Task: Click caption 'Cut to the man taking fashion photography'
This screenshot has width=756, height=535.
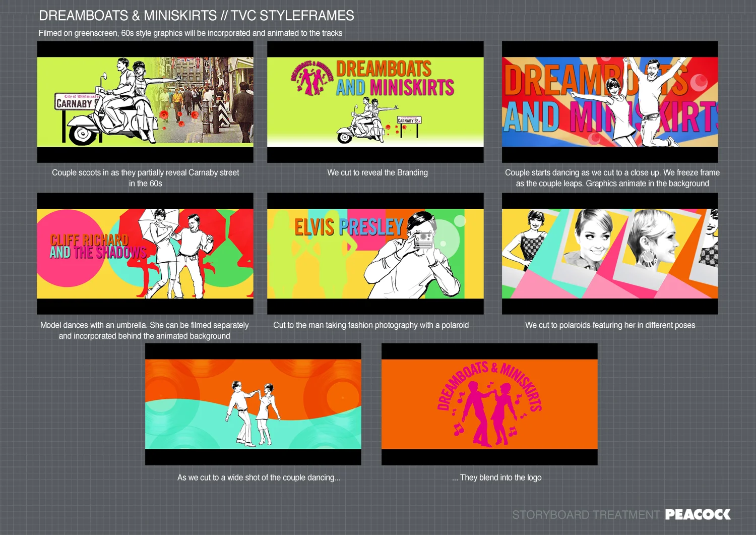Action: (x=371, y=325)
